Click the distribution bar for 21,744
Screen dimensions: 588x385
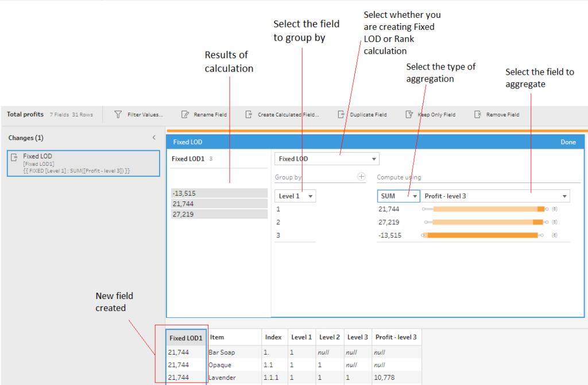tap(485, 209)
